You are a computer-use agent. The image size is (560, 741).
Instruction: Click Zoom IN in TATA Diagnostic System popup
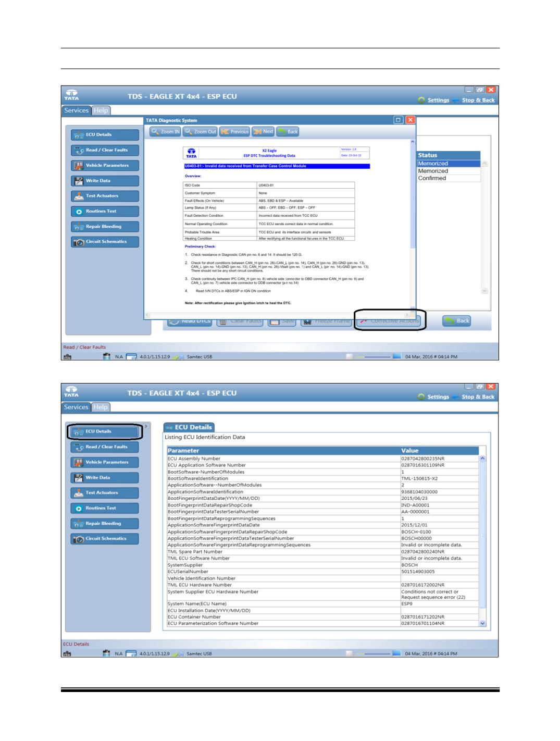click(x=165, y=132)
